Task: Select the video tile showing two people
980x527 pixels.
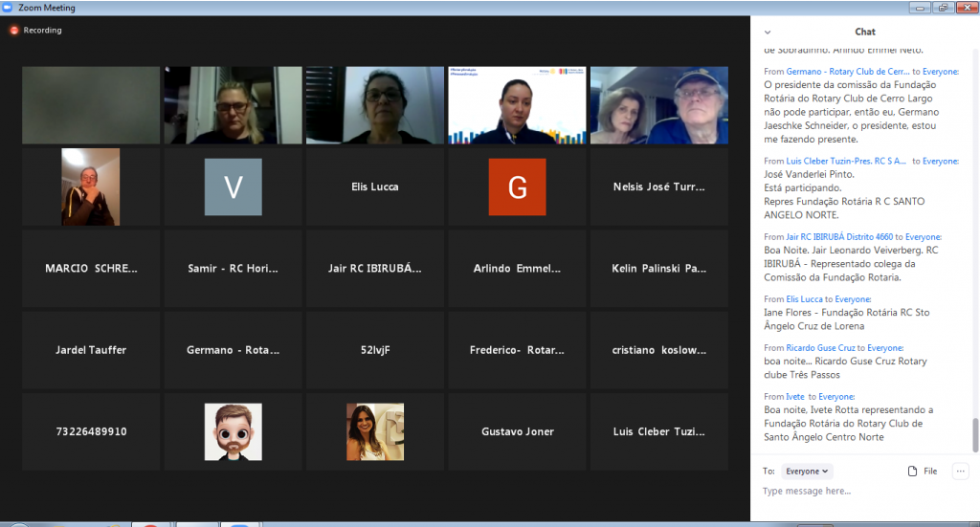Action: tap(658, 105)
